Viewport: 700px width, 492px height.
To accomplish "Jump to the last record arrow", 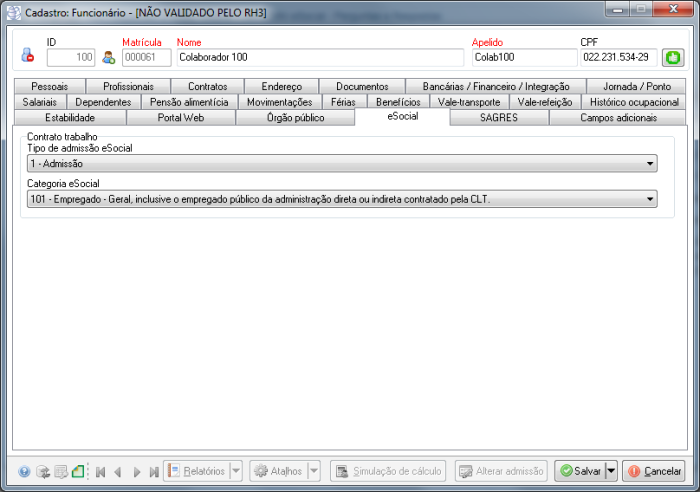I will coord(154,471).
